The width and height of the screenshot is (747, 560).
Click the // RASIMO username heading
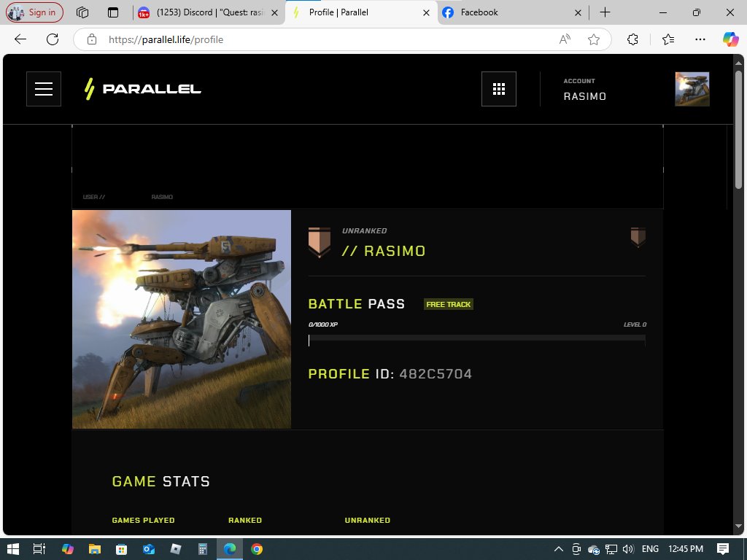point(384,251)
